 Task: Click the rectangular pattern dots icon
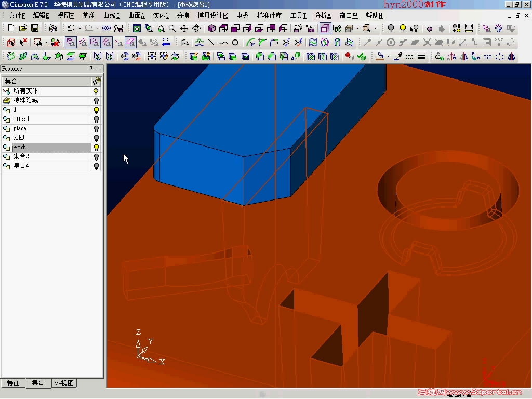[487, 56]
